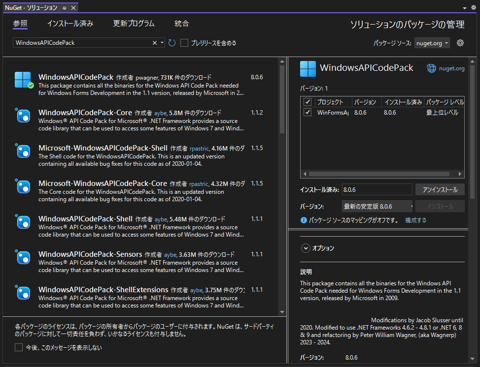Screen dimensions: 480x367
Task: Clear the search box with X icon
Action: click(x=155, y=43)
